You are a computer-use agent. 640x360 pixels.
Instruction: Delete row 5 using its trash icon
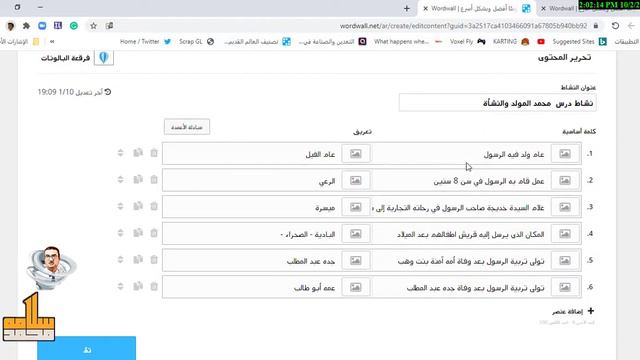point(154,259)
